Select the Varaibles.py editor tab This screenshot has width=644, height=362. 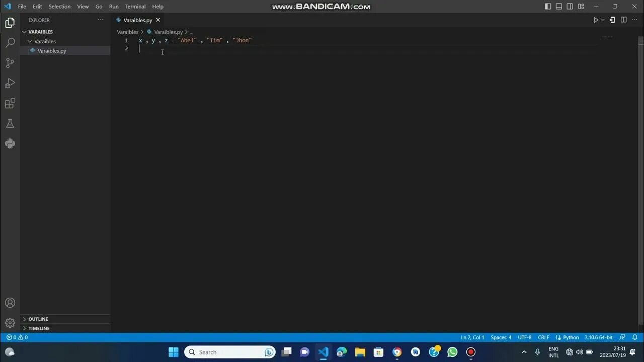pos(138,20)
